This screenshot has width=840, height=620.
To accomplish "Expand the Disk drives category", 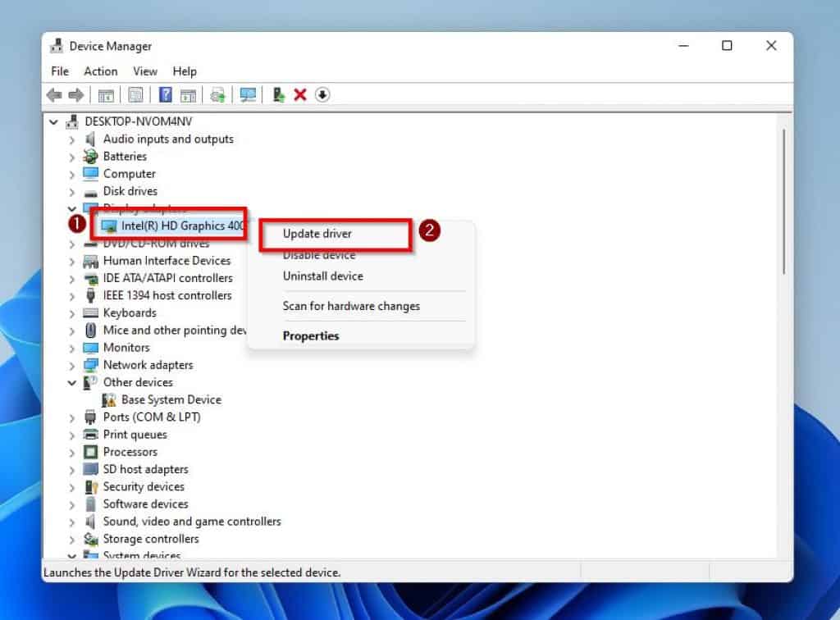I will pos(72,192).
